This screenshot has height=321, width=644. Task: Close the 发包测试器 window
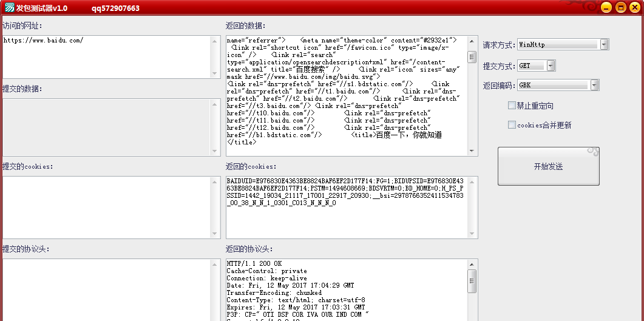click(635, 7)
